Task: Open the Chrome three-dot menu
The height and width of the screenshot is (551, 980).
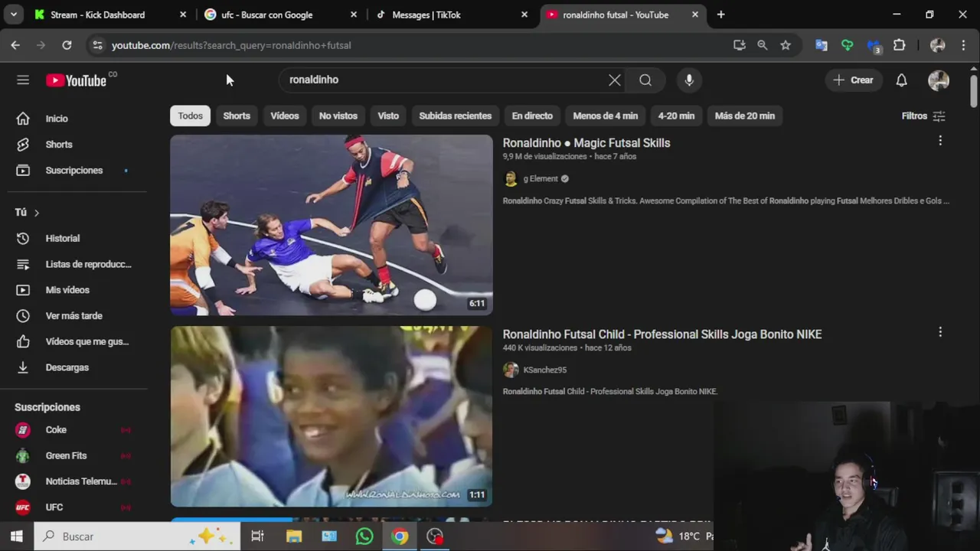Action: click(964, 45)
